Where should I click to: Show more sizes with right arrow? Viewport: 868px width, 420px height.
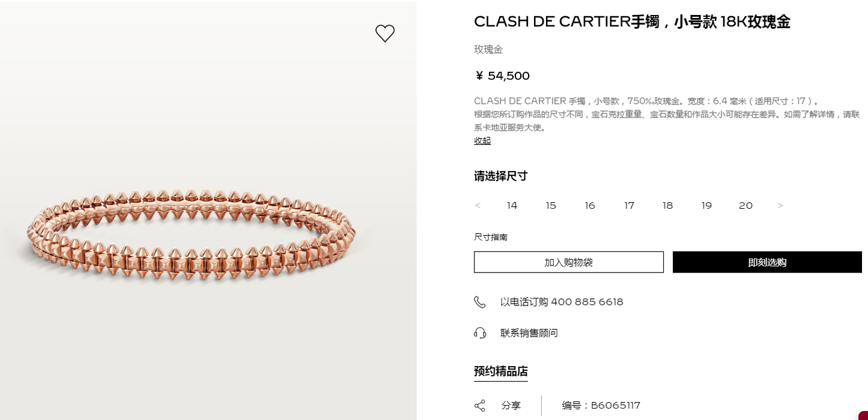[x=780, y=205]
